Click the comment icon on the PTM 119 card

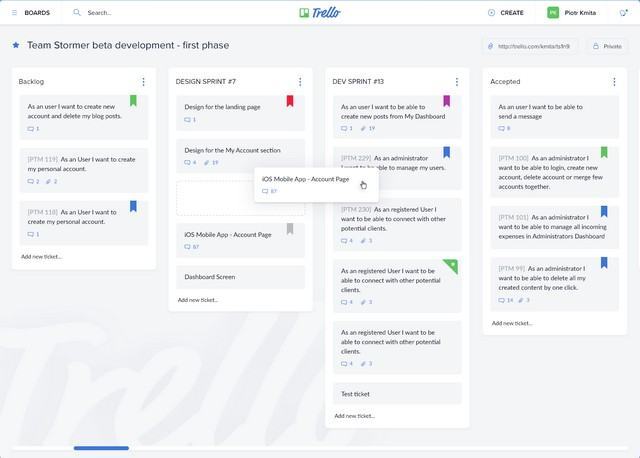tap(31, 181)
